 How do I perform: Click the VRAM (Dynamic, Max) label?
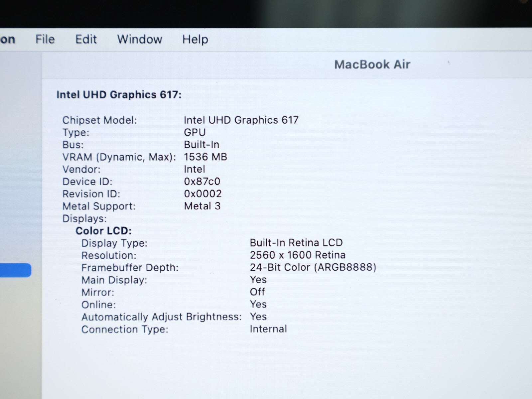[119, 157]
